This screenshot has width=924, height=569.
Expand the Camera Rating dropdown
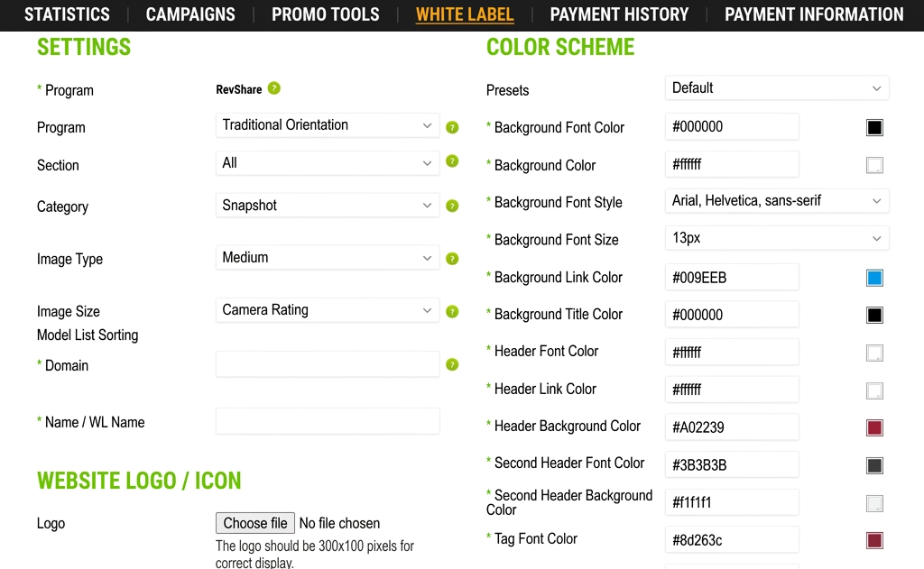pyautogui.click(x=328, y=310)
